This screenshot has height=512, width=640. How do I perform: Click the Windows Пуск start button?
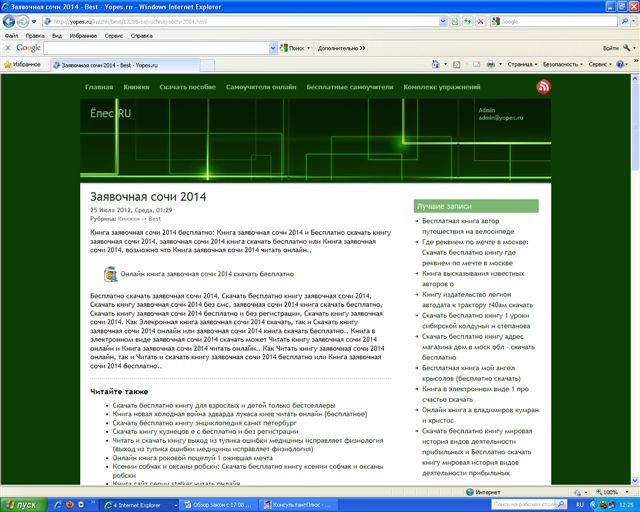point(21,504)
